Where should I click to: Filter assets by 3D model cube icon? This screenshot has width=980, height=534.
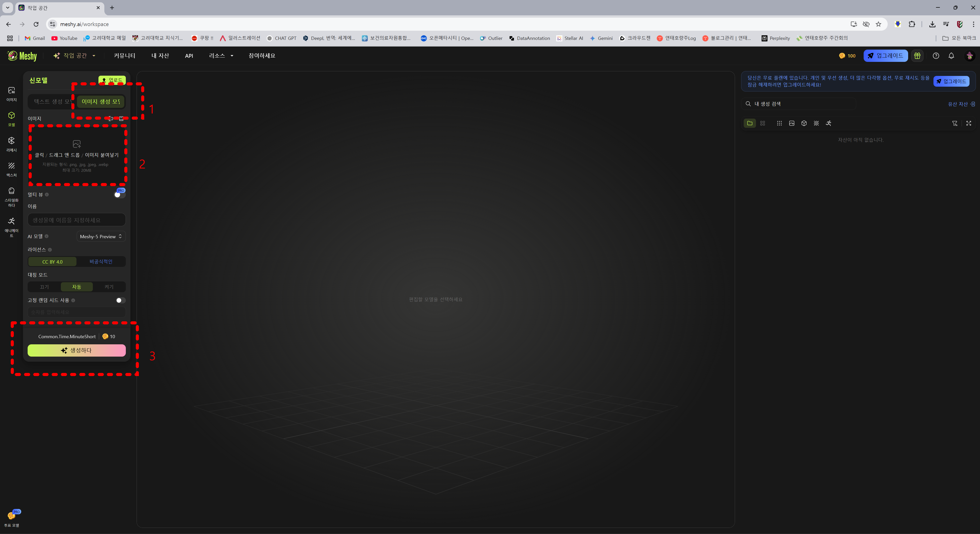(x=804, y=123)
